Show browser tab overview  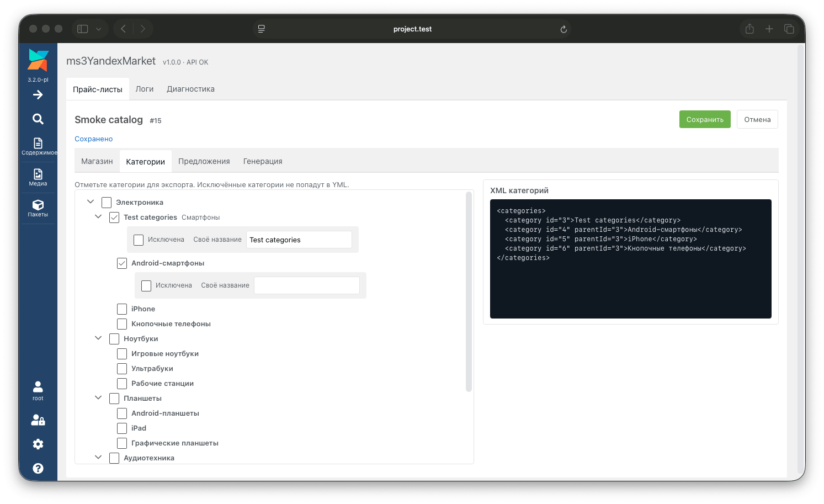[789, 29]
